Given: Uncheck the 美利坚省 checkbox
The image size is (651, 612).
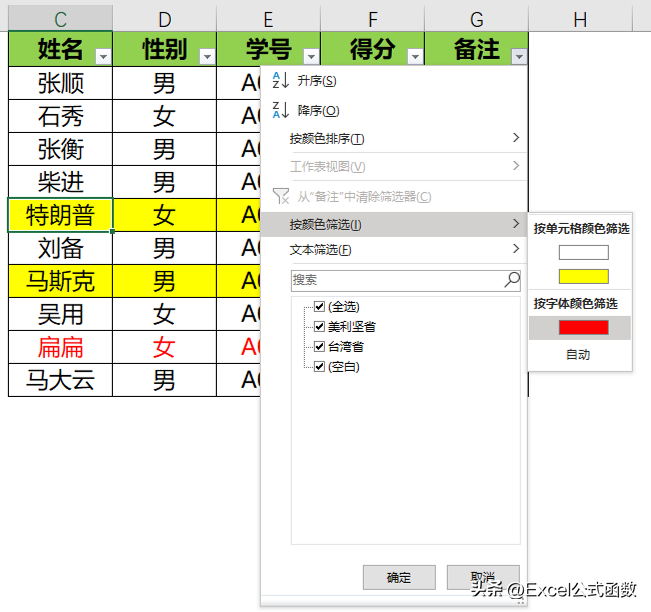Looking at the screenshot, I should point(319,326).
